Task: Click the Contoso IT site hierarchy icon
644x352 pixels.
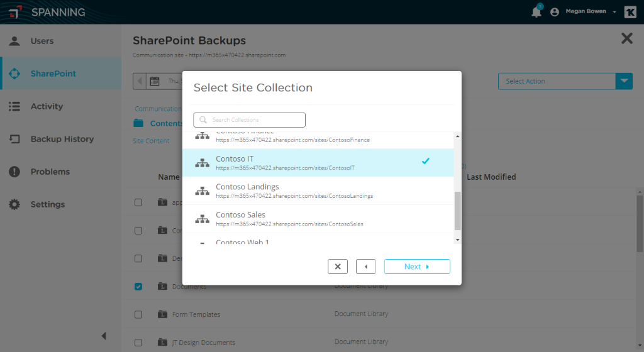Action: (202, 163)
